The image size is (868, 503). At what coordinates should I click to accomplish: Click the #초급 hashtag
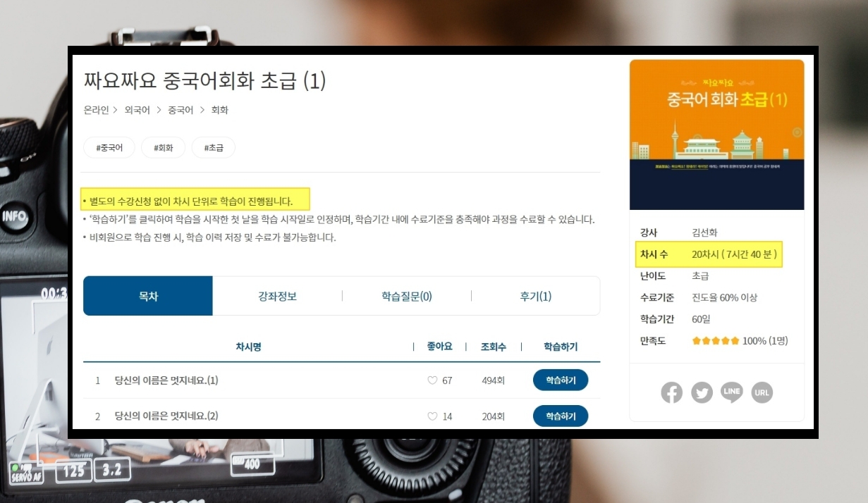(x=214, y=147)
